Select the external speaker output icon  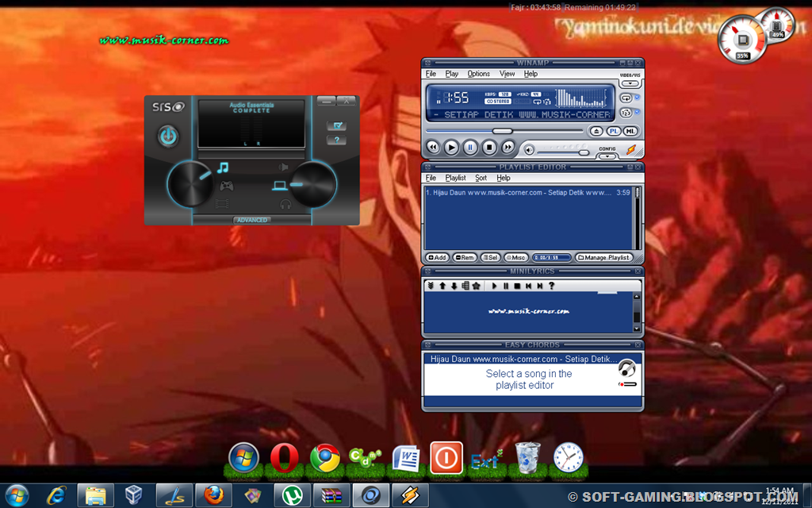click(x=283, y=167)
